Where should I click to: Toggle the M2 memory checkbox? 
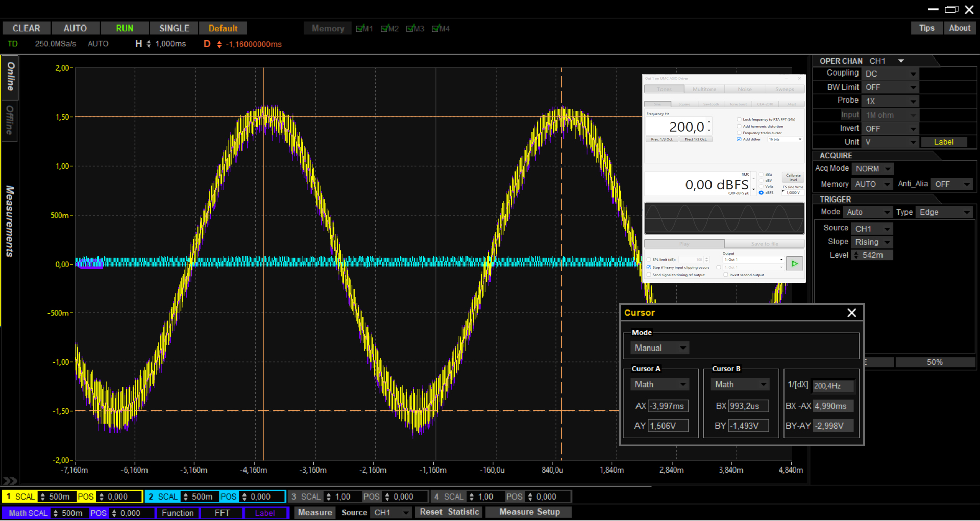384,29
